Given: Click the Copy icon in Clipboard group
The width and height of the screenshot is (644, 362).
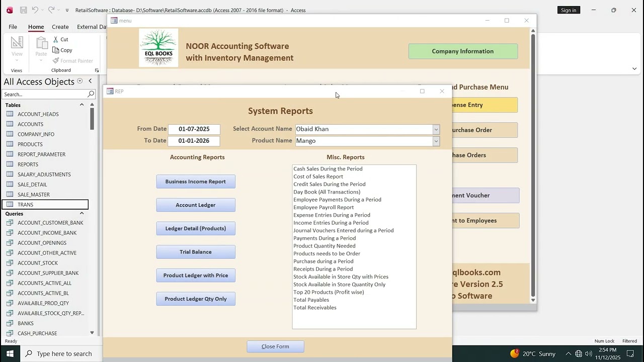Looking at the screenshot, I should coord(56,50).
